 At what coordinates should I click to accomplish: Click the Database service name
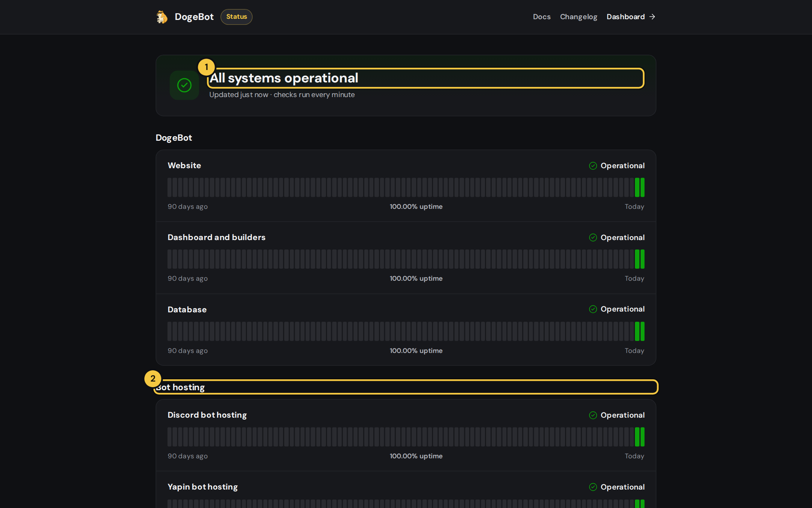pos(187,310)
